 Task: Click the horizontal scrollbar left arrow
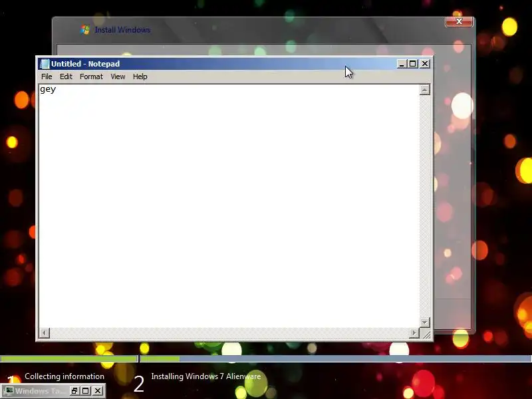[x=45, y=333]
